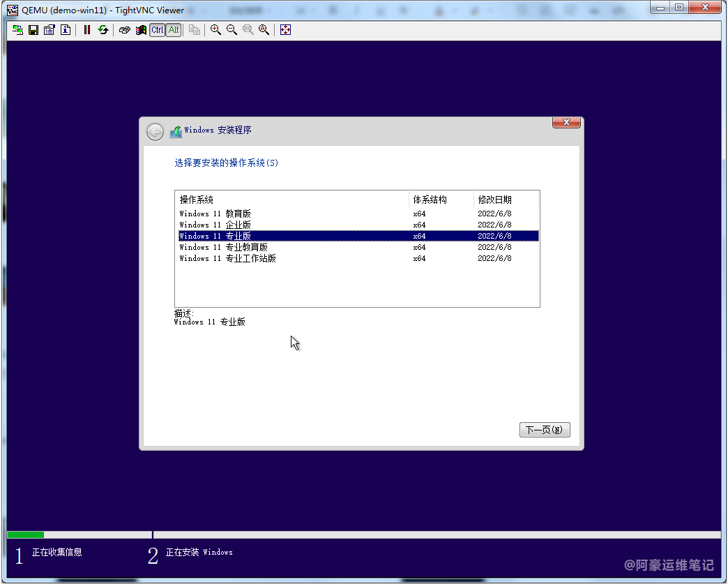Send Ctrl+Alt+Del using toolbar icon
The width and height of the screenshot is (728, 584).
124,30
